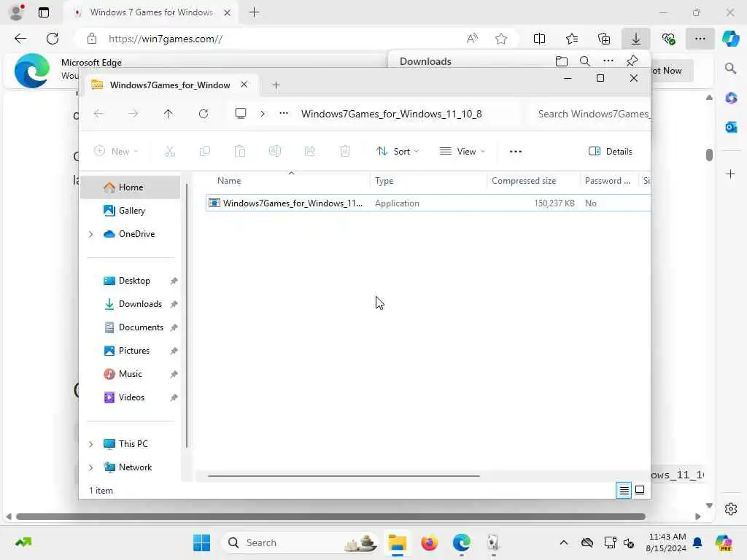This screenshot has width=747, height=560.
Task: Open Edge Collections icon
Action: coord(604,39)
